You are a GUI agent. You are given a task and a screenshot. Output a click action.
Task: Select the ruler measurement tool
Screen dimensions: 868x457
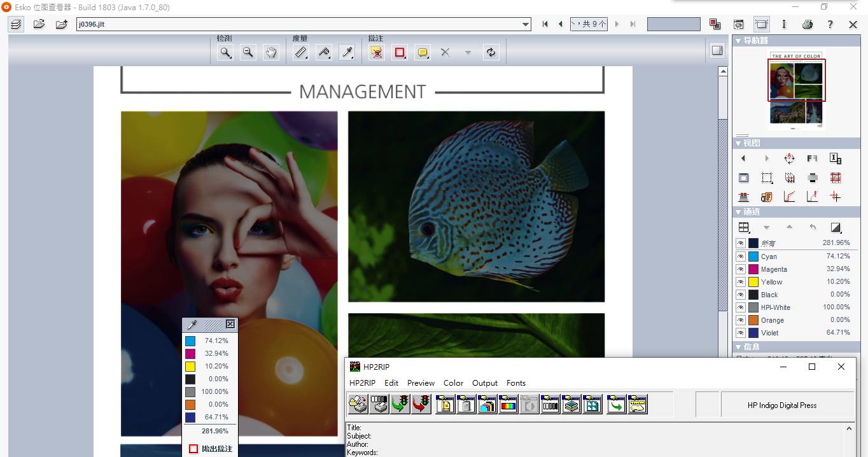click(x=300, y=52)
